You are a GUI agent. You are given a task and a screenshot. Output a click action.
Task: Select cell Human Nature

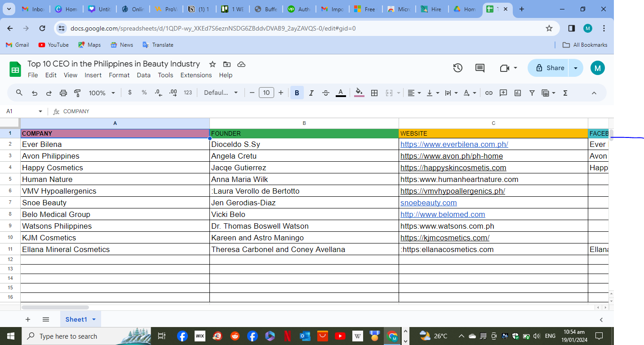[115, 179]
